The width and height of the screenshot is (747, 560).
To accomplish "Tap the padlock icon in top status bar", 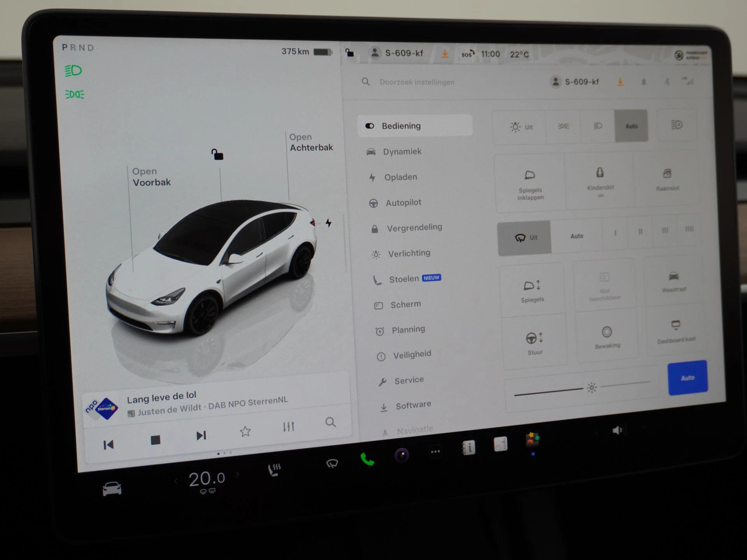I will pos(350,52).
